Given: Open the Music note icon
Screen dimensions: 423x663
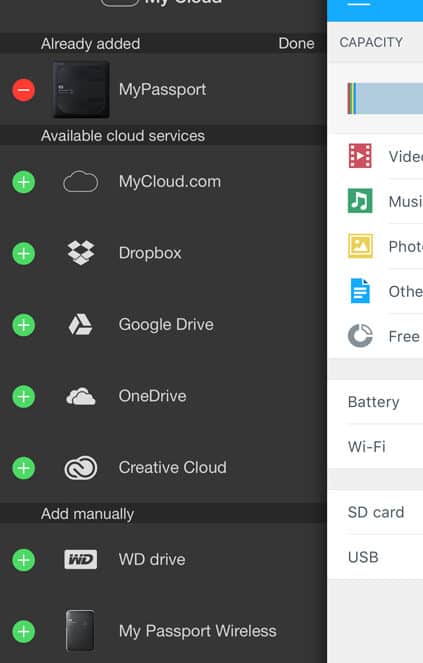Looking at the screenshot, I should click(360, 201).
